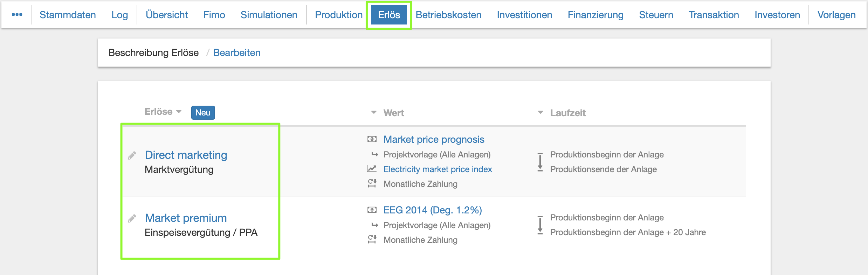Viewport: 868px width, 275px height.
Task: Open the three-dots menu in the navigation bar
Action: tap(17, 15)
